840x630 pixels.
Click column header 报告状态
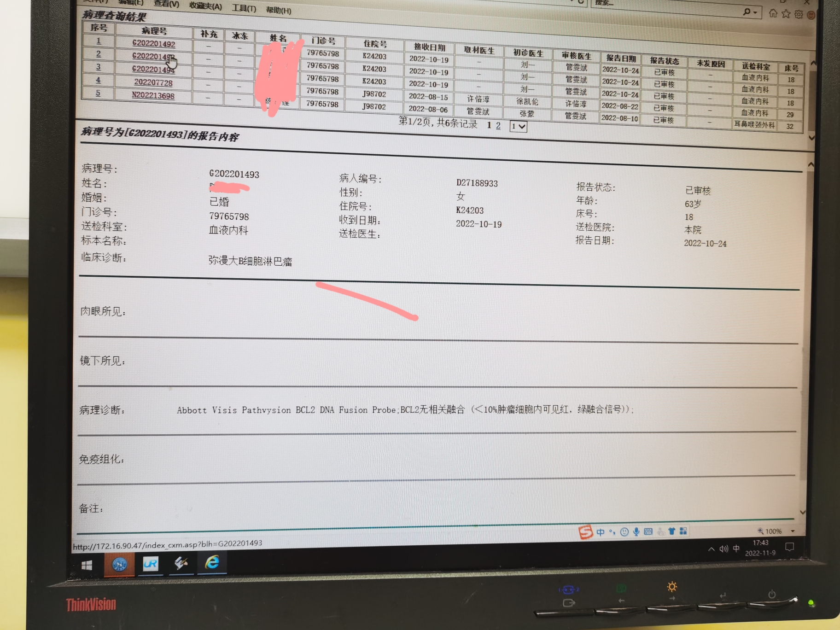tap(664, 61)
